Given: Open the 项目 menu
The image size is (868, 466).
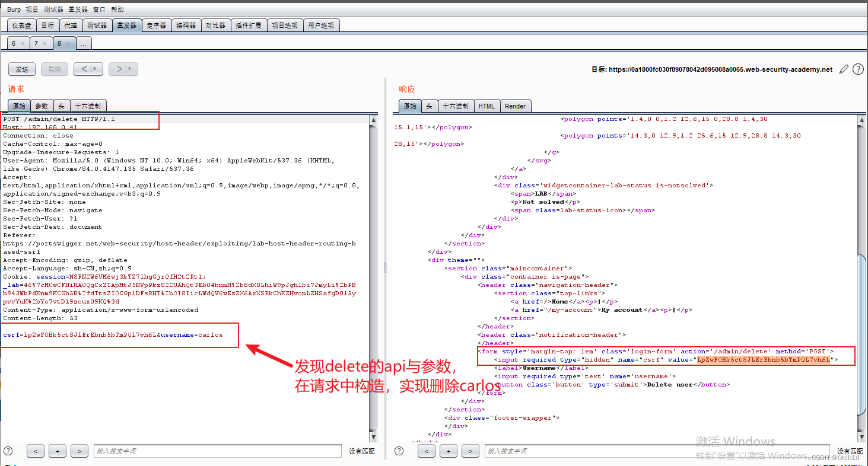Looking at the screenshot, I should tap(32, 9).
